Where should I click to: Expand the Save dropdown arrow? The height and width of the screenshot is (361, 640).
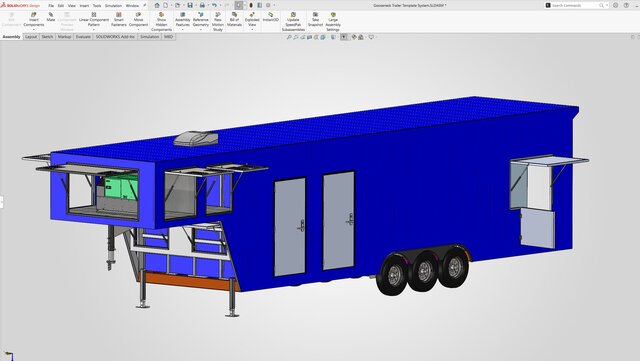pyautogui.click(x=195, y=5)
